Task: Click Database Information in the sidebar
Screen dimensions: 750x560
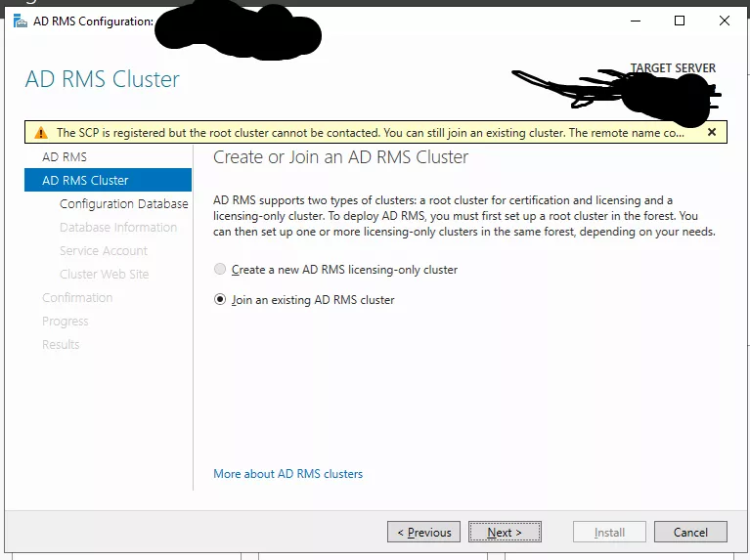Action: [118, 227]
